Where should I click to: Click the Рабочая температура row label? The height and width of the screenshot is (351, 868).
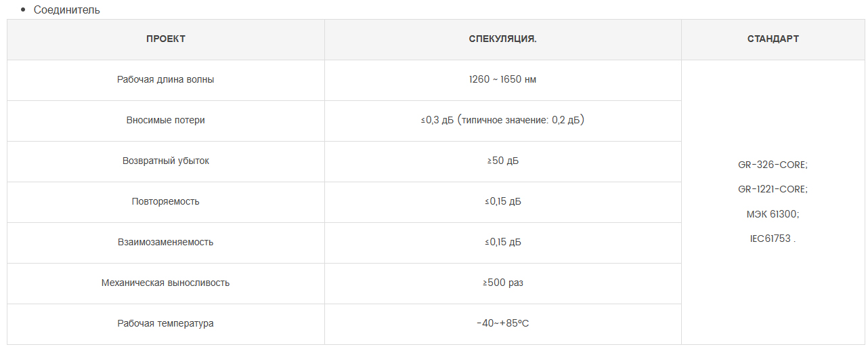[x=166, y=324]
